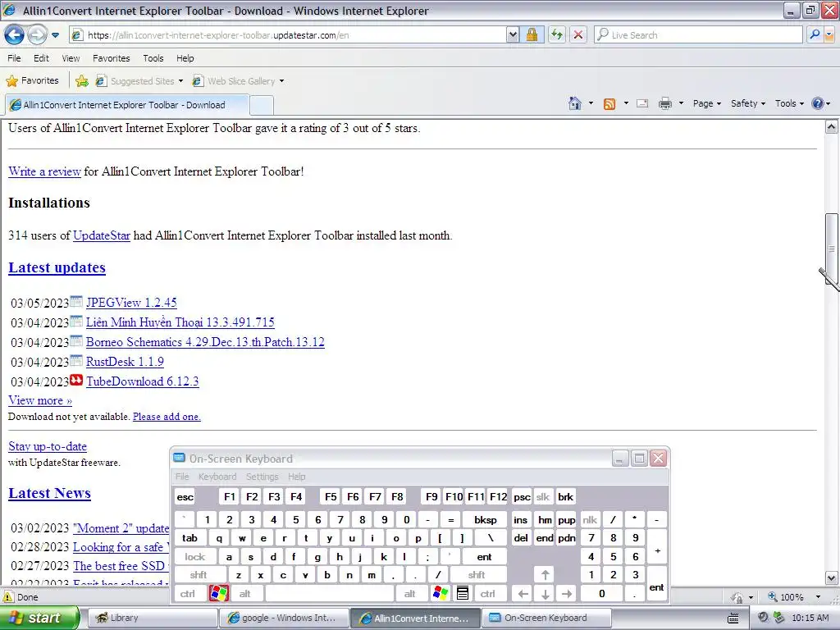Click the context menu key on keyboard
Screen dimensions: 840x630
[x=463, y=594]
